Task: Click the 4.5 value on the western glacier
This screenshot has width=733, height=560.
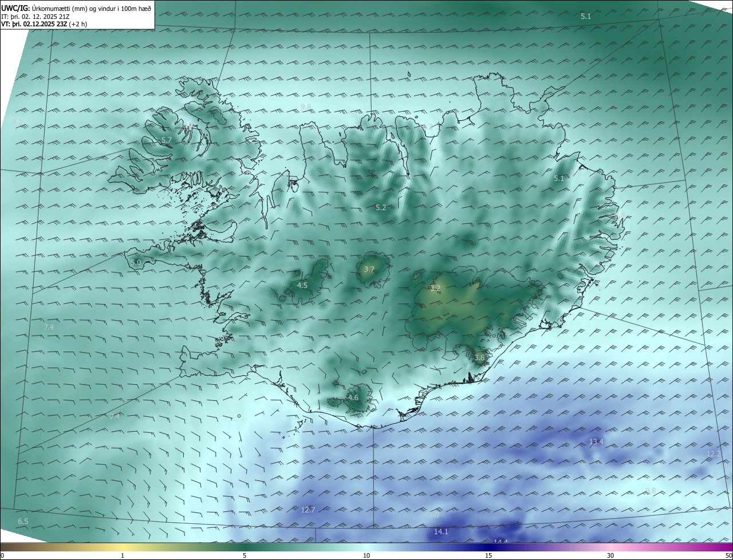Action: pos(302,285)
